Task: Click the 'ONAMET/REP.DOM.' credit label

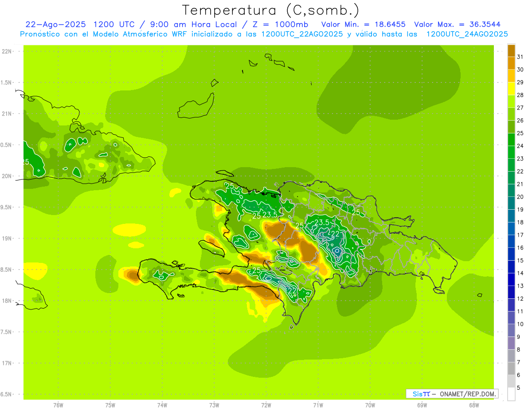Action: pos(468,394)
